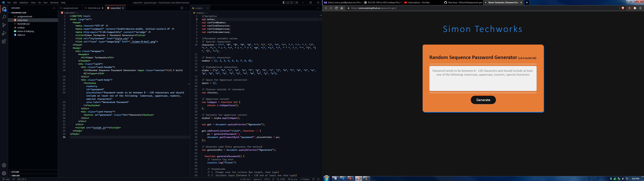The height and width of the screenshot is (181, 644).
Task: Click the browser forward arrow
Action: pos(331,8)
